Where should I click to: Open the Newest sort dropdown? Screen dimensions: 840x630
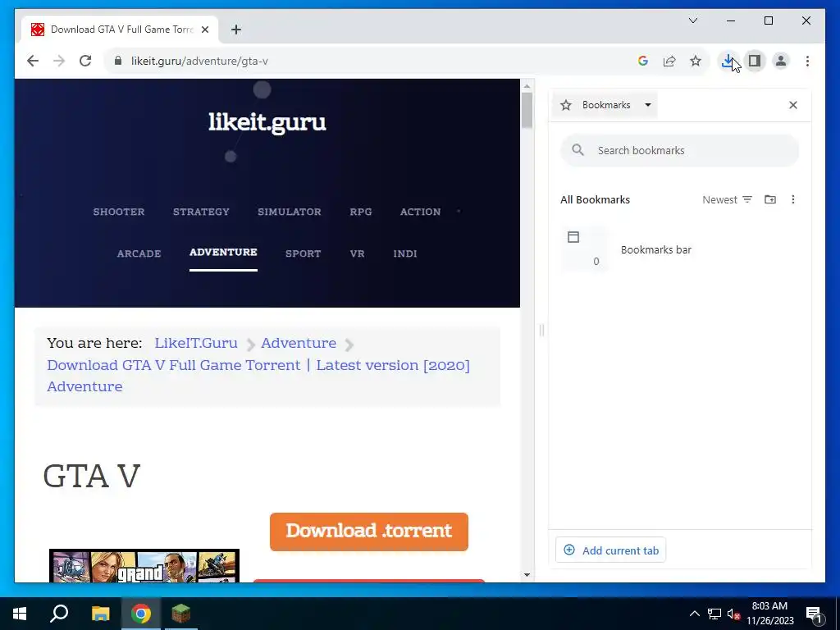[727, 200]
